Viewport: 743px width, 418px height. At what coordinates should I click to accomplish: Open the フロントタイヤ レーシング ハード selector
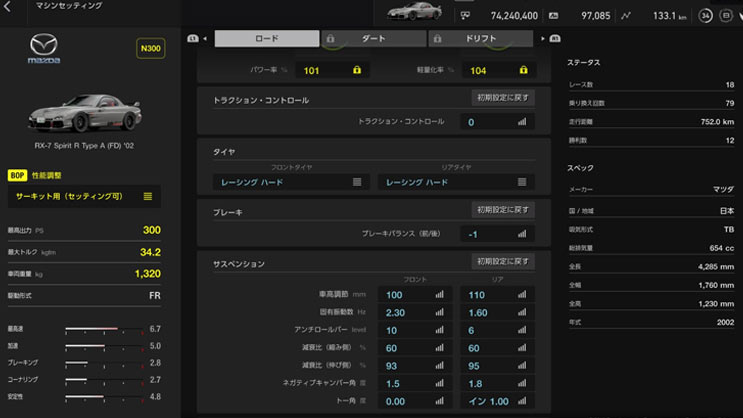pos(289,183)
